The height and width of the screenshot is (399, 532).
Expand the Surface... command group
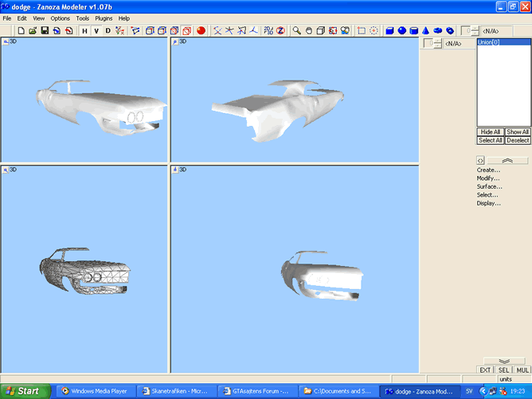(x=489, y=186)
